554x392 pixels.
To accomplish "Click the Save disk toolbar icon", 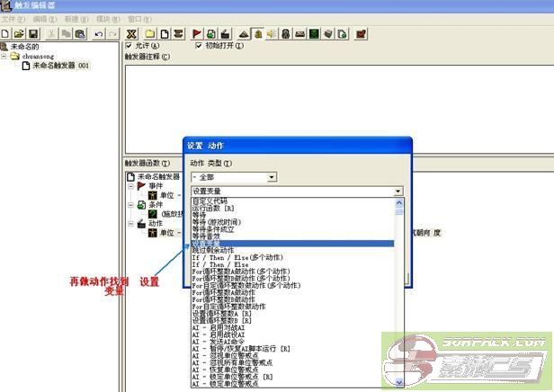I will (x=32, y=33).
